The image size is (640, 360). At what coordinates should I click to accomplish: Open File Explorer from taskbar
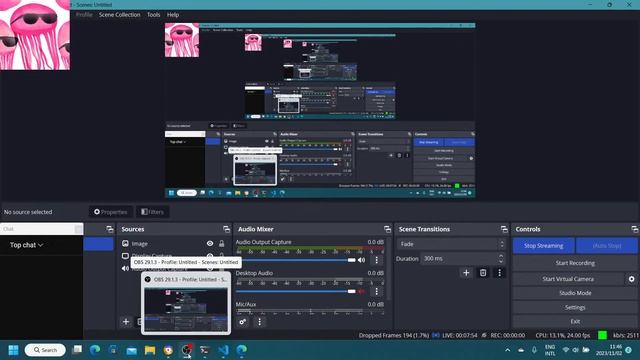tap(150, 350)
